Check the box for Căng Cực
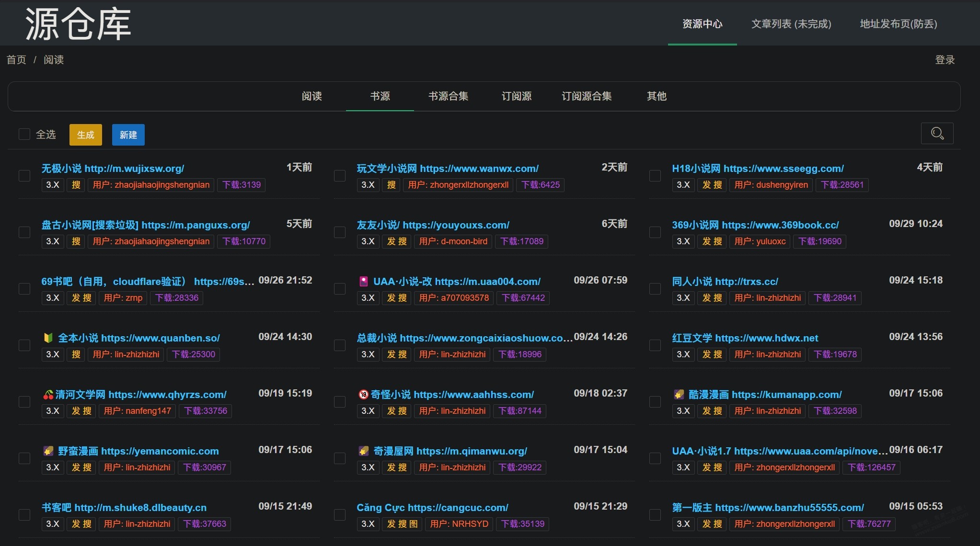 click(x=340, y=515)
